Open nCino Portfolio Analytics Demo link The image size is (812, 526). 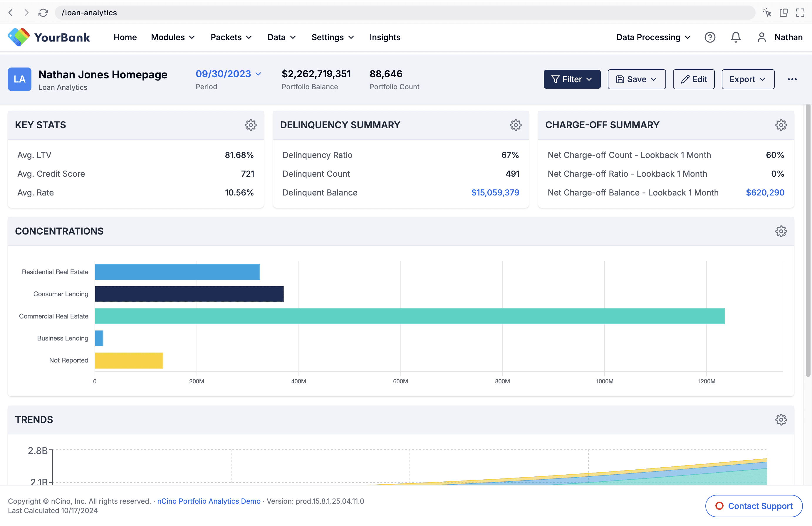click(x=209, y=501)
